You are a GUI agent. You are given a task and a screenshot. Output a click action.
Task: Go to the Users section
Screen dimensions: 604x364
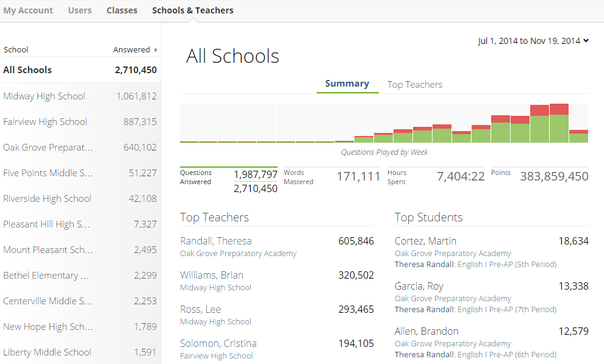pyautogui.click(x=80, y=10)
